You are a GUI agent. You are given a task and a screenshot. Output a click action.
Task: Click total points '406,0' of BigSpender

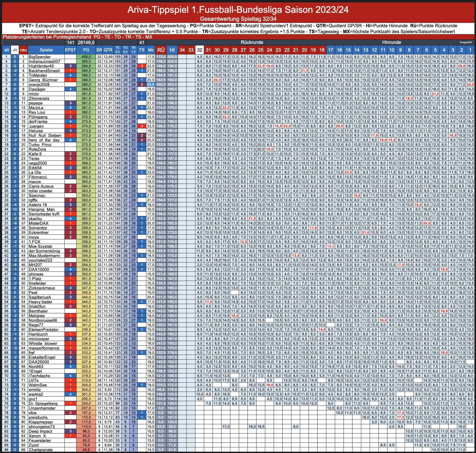tap(86, 57)
